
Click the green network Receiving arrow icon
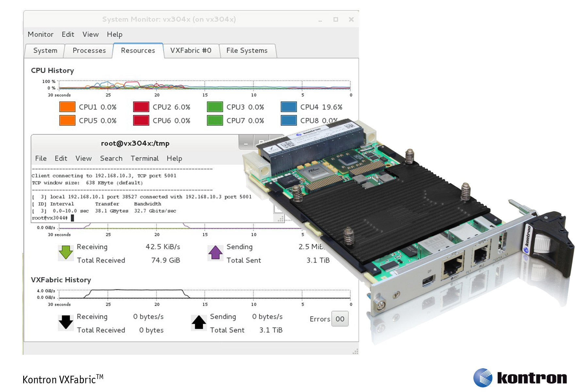coord(66,253)
